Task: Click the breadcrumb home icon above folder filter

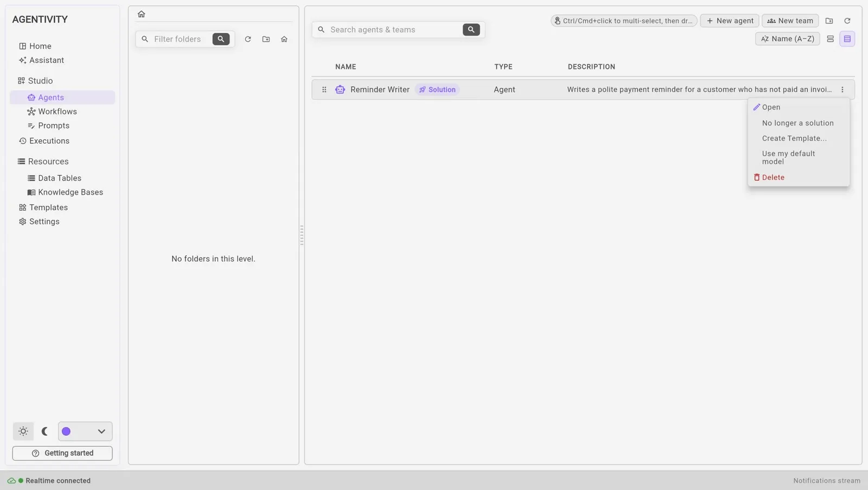Action: [x=141, y=14]
